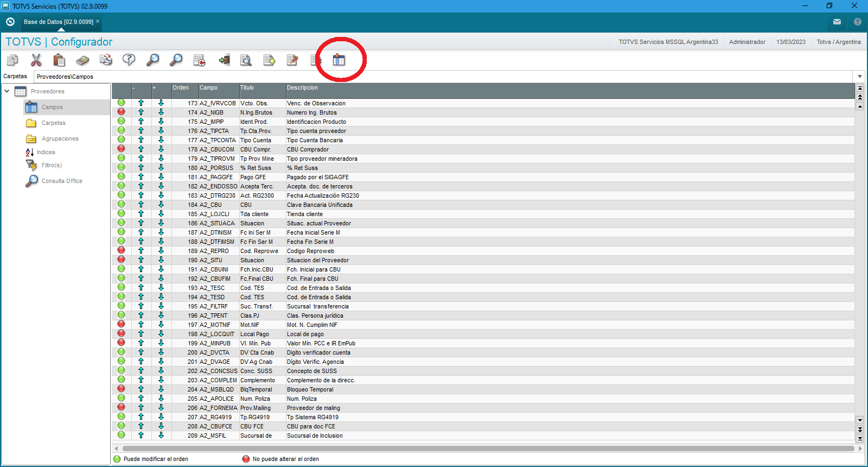Select Campos in the sidebar tree

(52, 107)
